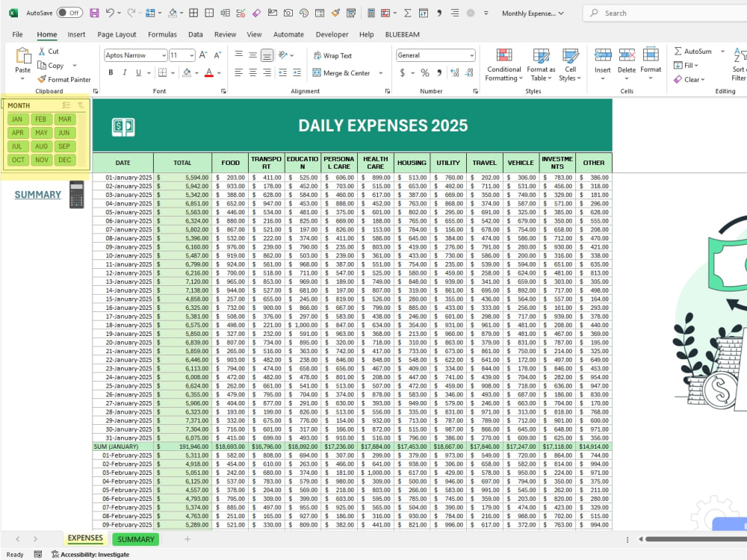747x560 pixels.
Task: Open the SUMMARY sheet tab
Action: [134, 538]
